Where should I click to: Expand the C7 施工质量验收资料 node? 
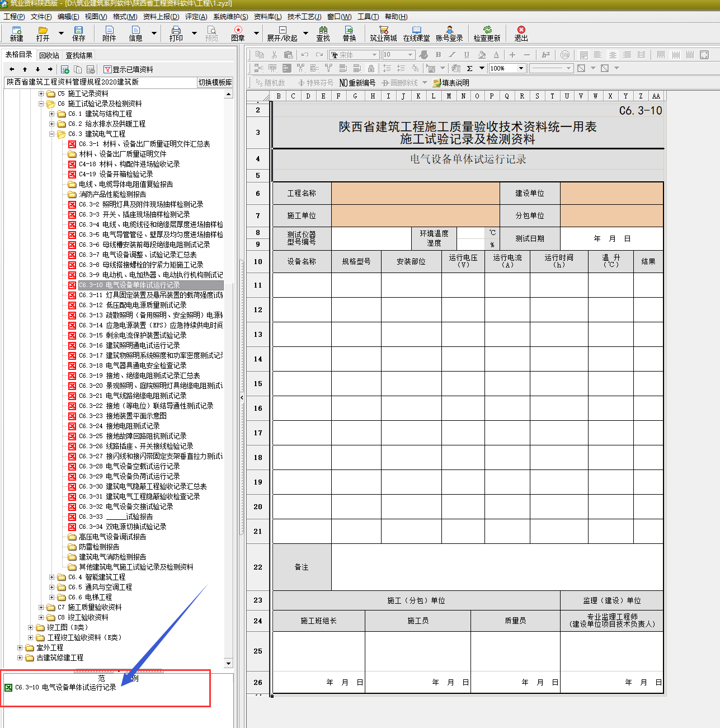point(41,608)
